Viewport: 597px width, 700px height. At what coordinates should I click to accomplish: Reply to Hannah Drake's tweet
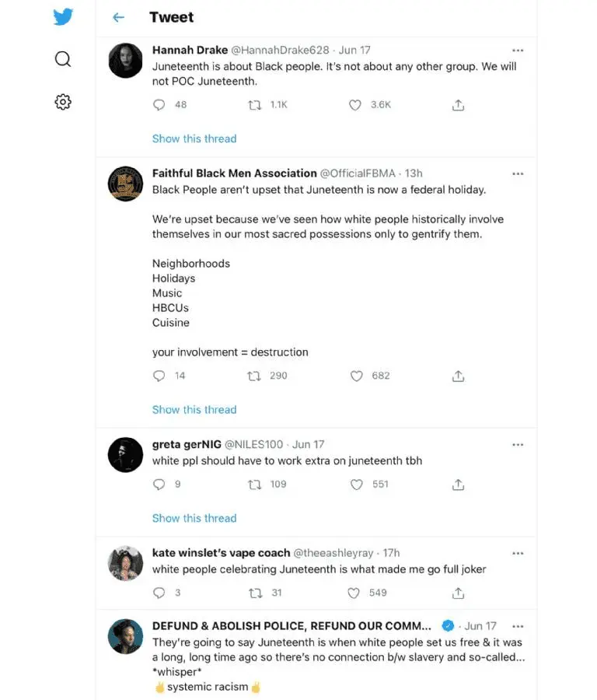click(x=159, y=105)
